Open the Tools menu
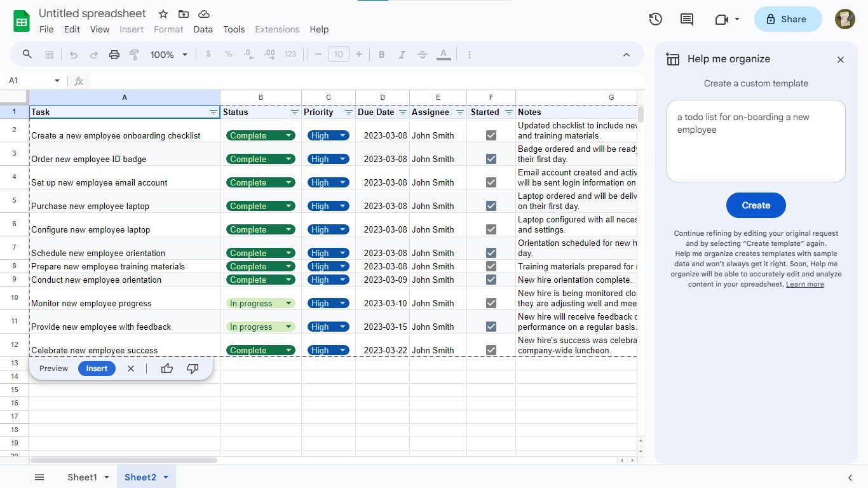The image size is (868, 488). 234,29
